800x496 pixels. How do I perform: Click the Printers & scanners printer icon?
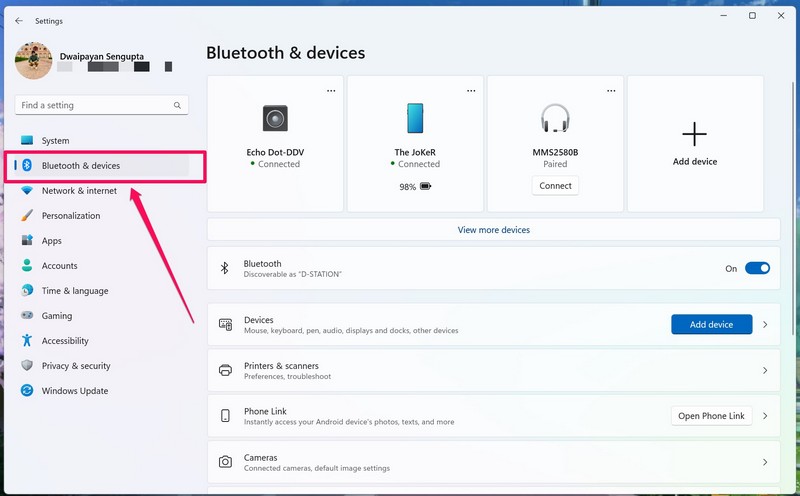tap(225, 370)
